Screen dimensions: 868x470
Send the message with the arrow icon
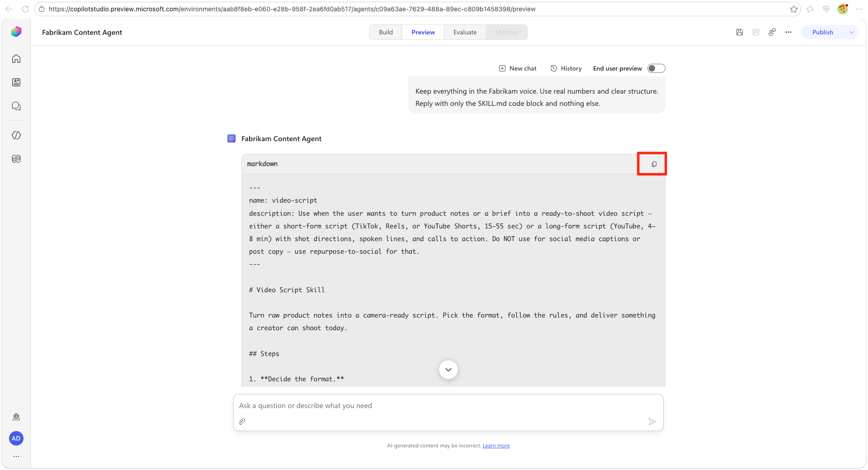652,422
